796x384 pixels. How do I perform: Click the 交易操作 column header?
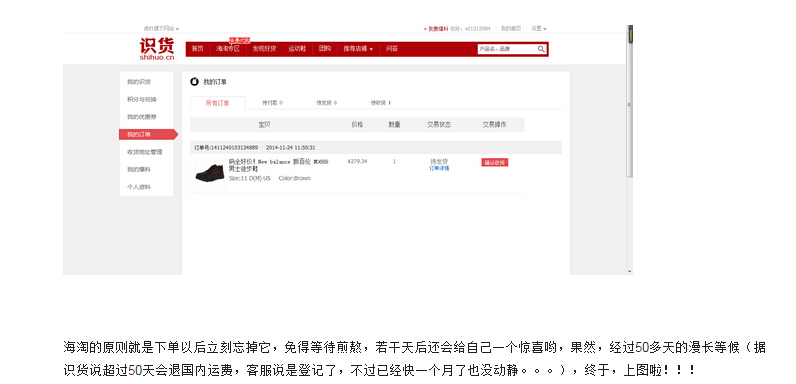494,124
